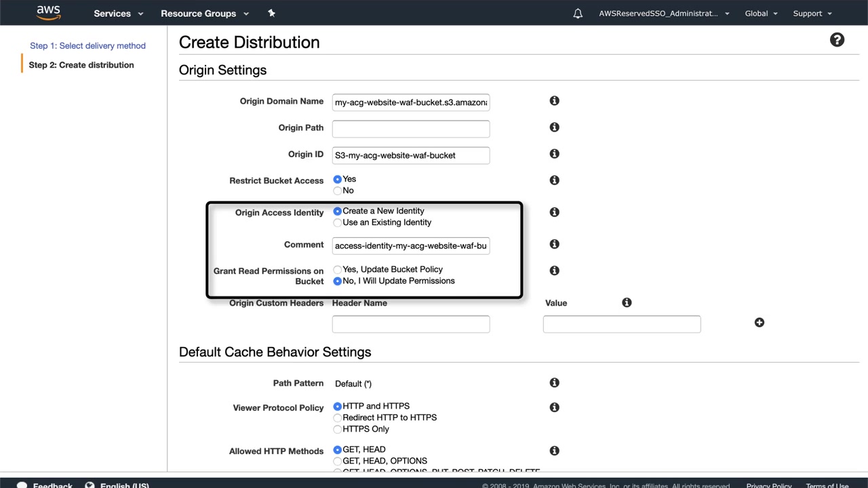Viewport: 868px width, 488px height.
Task: Add another custom header with plus icon
Action: pos(759,323)
